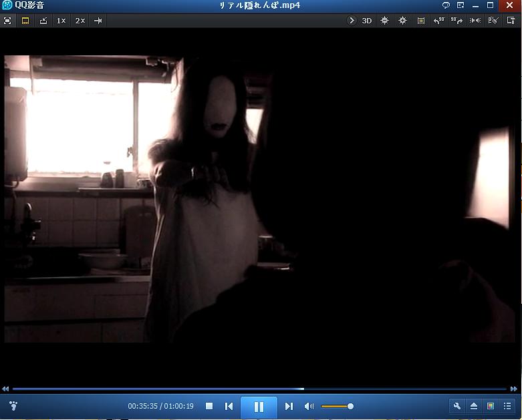Flip the video horizontally
This screenshot has height=420, width=522.
(475, 21)
